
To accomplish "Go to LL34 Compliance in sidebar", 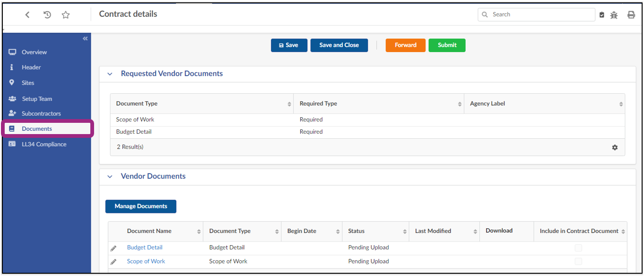I will 44,144.
